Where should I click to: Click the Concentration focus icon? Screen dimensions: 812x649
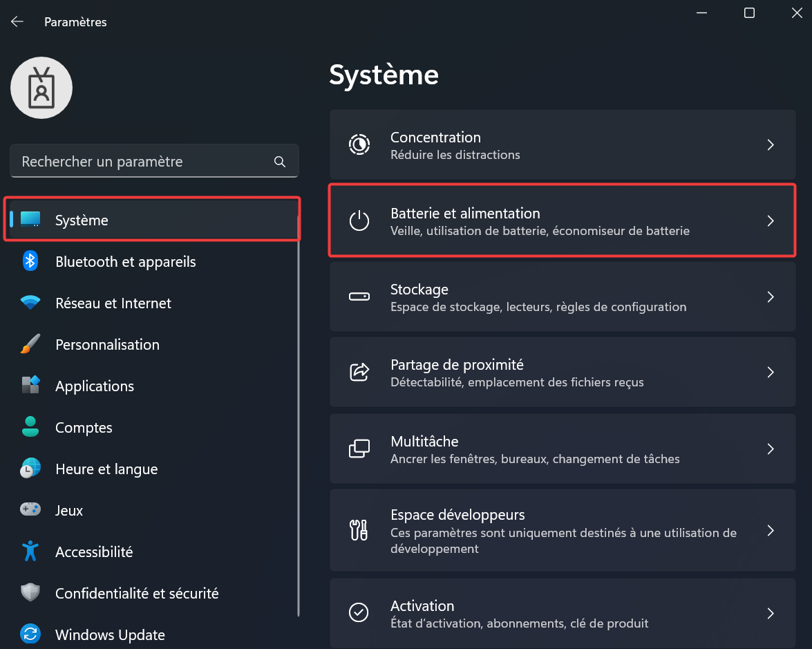(359, 144)
